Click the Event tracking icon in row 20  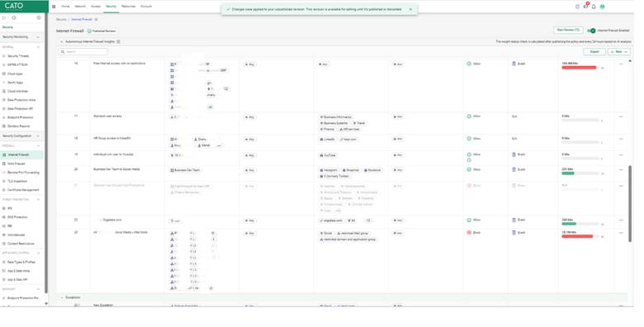514,169
